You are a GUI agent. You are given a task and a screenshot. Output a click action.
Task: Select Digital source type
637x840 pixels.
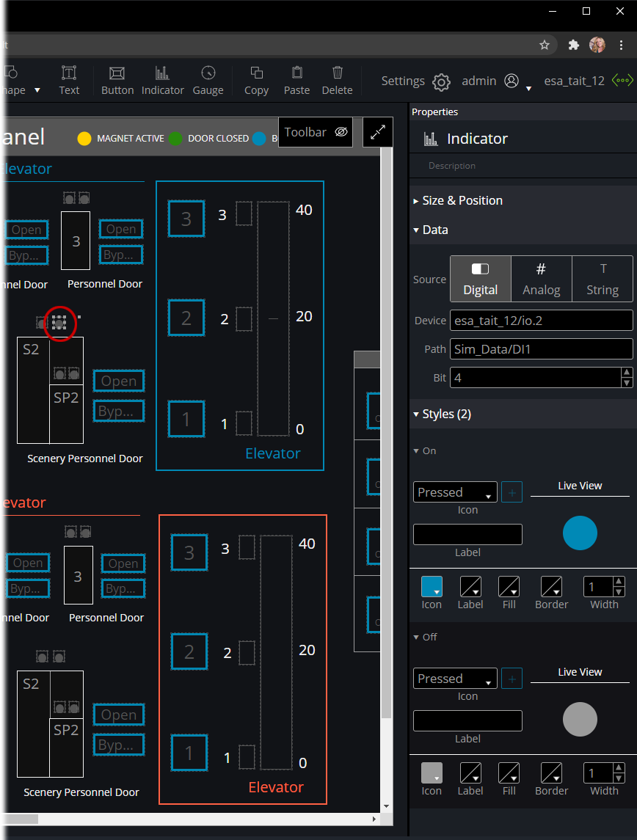(x=481, y=279)
